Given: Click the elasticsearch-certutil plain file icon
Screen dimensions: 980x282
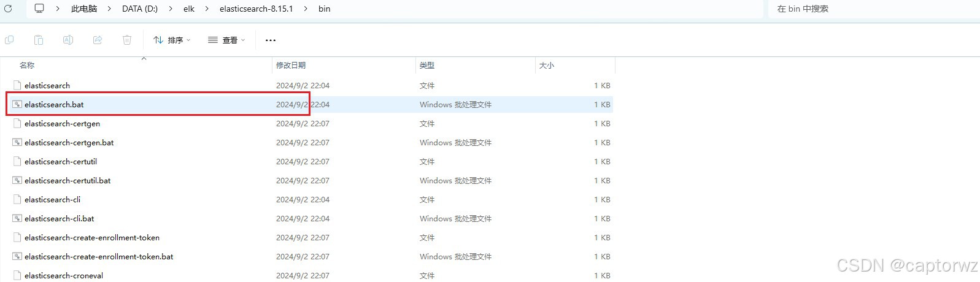Looking at the screenshot, I should tap(17, 161).
